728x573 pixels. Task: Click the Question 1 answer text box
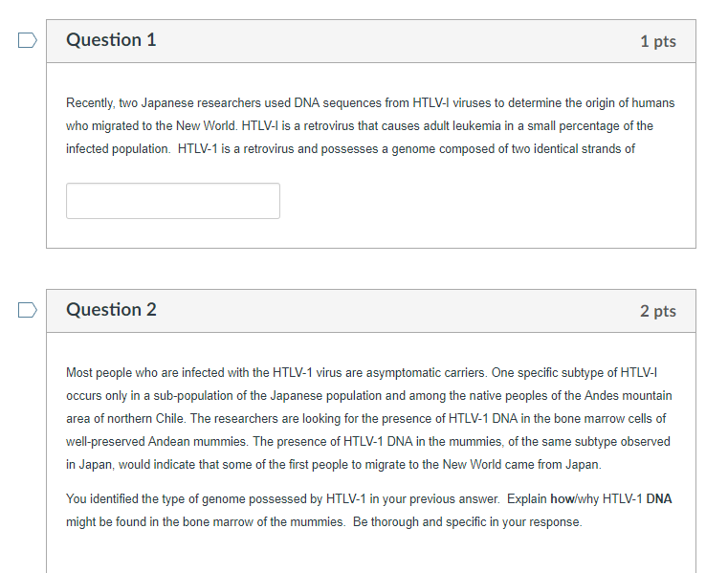(173, 201)
